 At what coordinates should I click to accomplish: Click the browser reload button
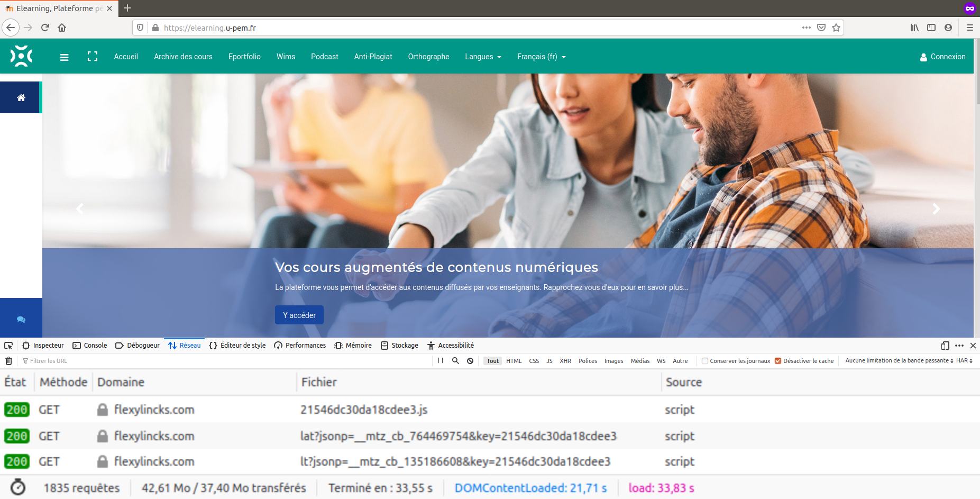[45, 28]
